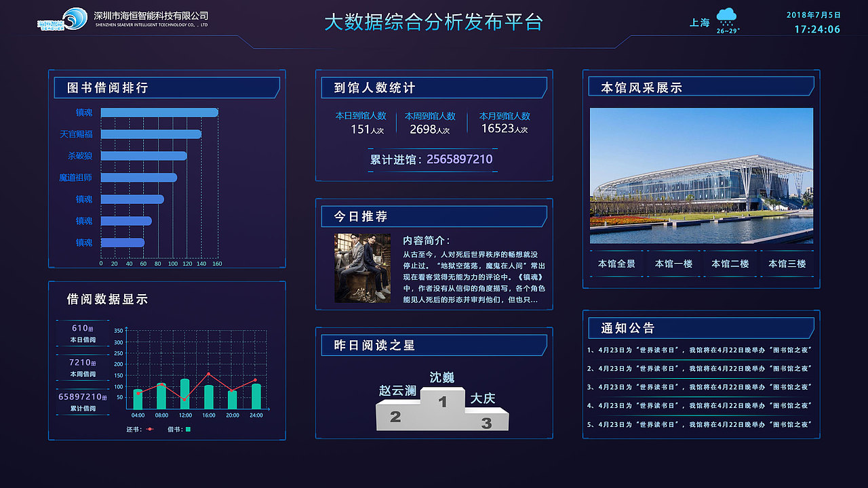
Task: Click the 累计进馆 total 2565897210
Action: coord(431,159)
